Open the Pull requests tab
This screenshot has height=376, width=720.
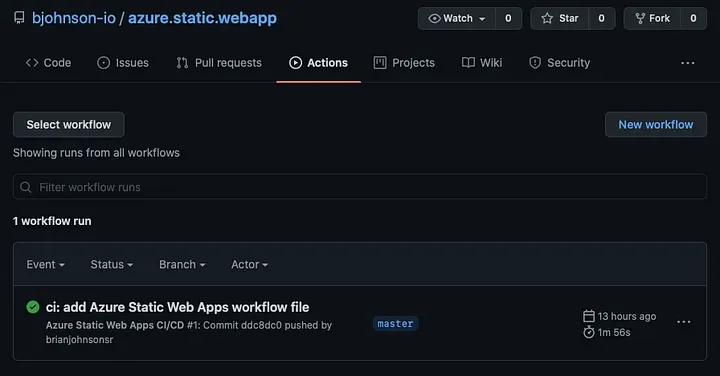click(219, 63)
